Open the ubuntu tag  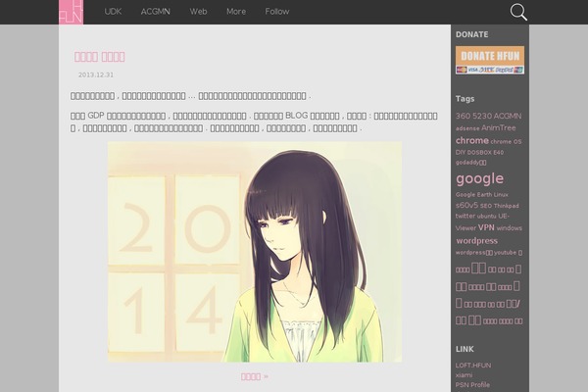(486, 217)
